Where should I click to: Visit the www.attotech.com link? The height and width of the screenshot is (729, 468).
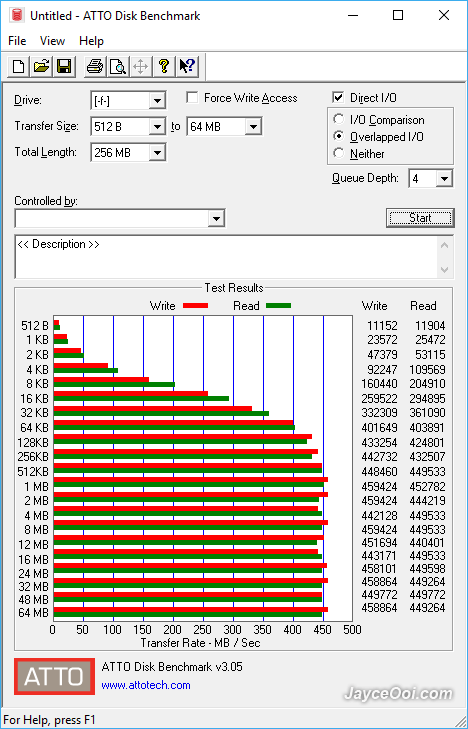click(x=146, y=685)
